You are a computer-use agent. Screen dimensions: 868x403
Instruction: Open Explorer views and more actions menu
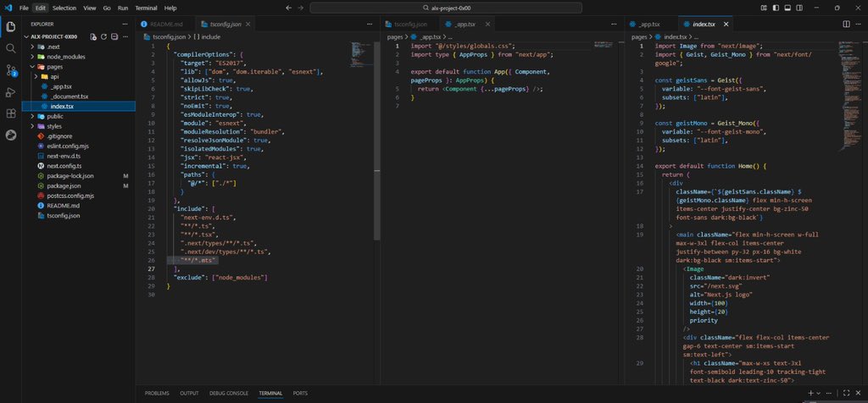click(125, 25)
